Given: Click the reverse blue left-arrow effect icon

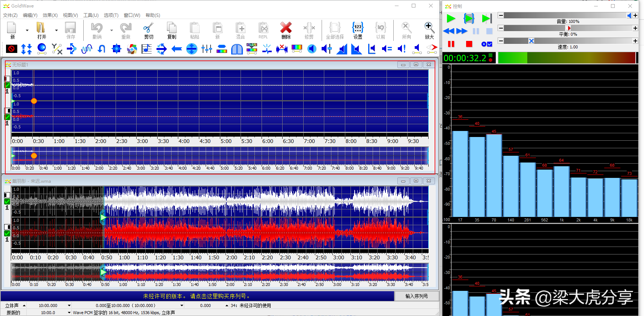Looking at the screenshot, I should tap(177, 49).
